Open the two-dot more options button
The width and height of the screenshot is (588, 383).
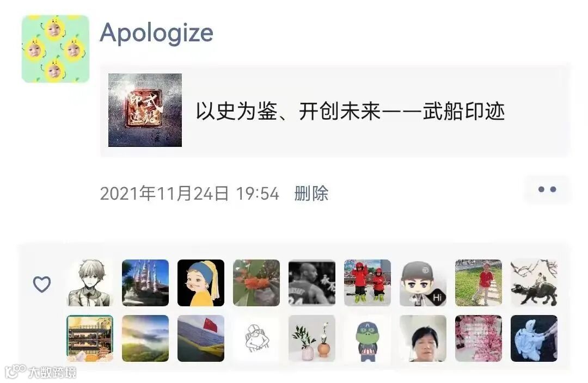tap(547, 190)
